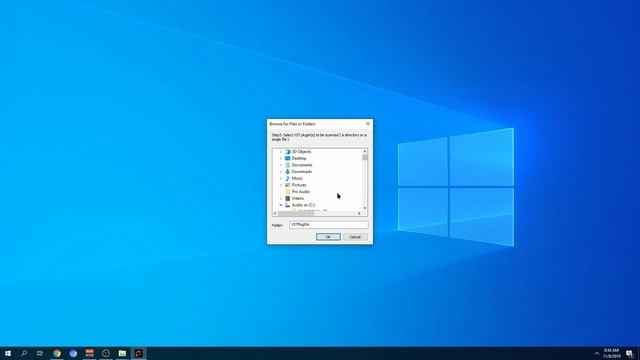This screenshot has height=360, width=640.
Task: Expand the 3D Objects tree node
Action: 281,152
